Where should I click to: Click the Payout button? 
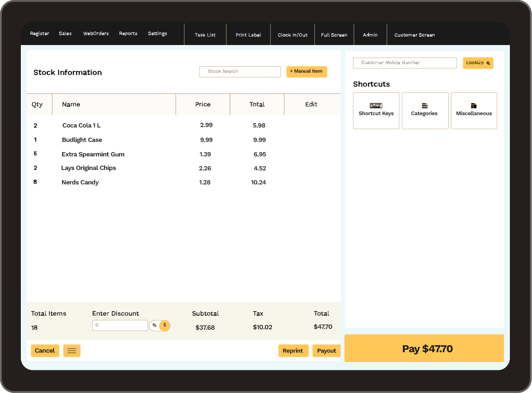pos(326,351)
